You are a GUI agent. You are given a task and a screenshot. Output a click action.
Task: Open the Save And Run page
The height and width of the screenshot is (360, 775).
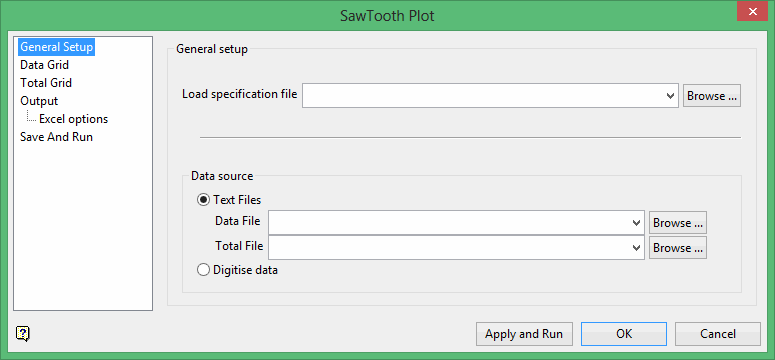(x=56, y=137)
